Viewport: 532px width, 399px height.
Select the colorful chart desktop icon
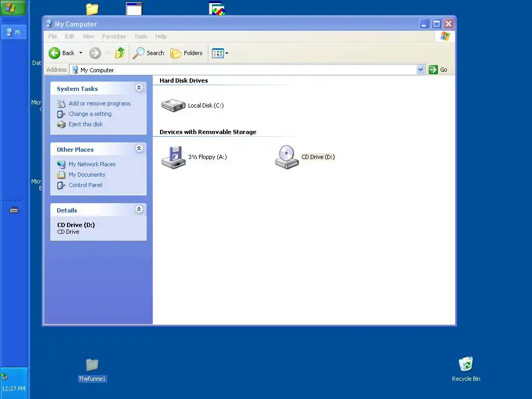[217, 8]
